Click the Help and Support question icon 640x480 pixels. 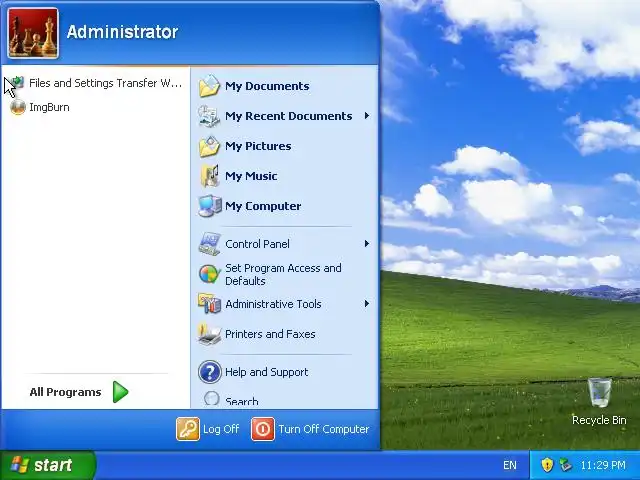[210, 372]
